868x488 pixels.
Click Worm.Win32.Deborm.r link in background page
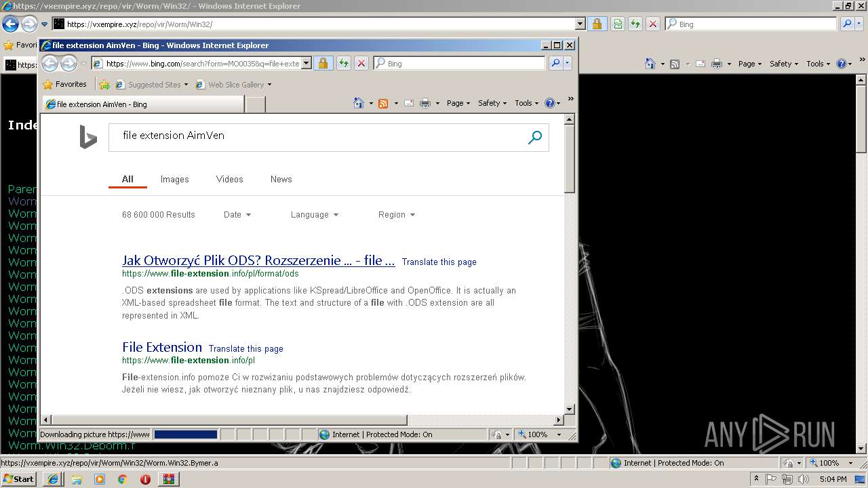[72, 445]
